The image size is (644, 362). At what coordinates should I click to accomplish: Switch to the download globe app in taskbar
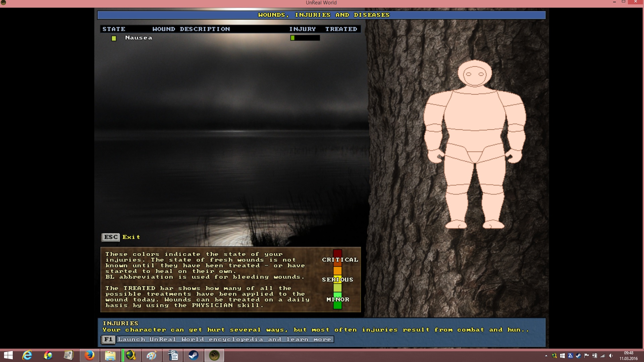[131, 355]
